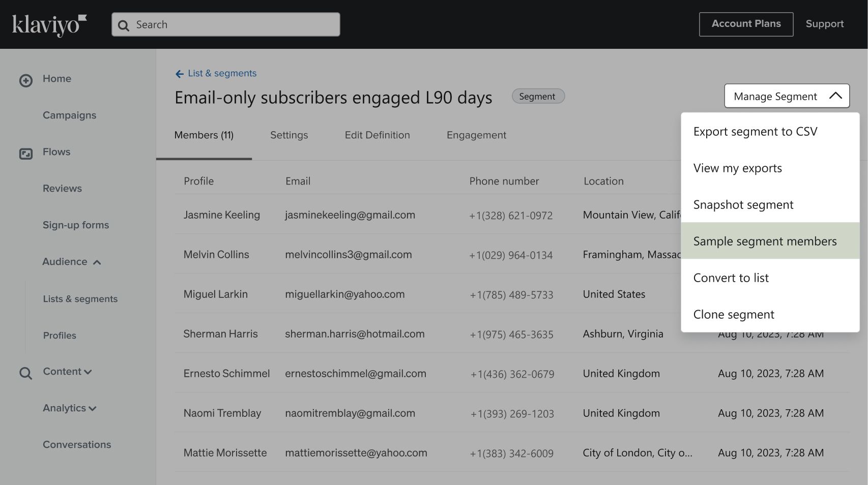
Task: Open the Engagement tab
Action: [476, 135]
